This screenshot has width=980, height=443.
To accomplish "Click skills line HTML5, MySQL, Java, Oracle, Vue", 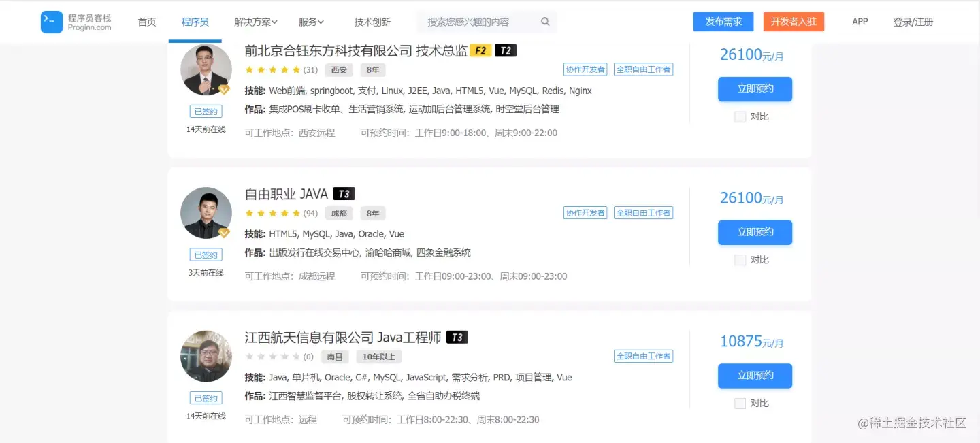I will click(325, 234).
